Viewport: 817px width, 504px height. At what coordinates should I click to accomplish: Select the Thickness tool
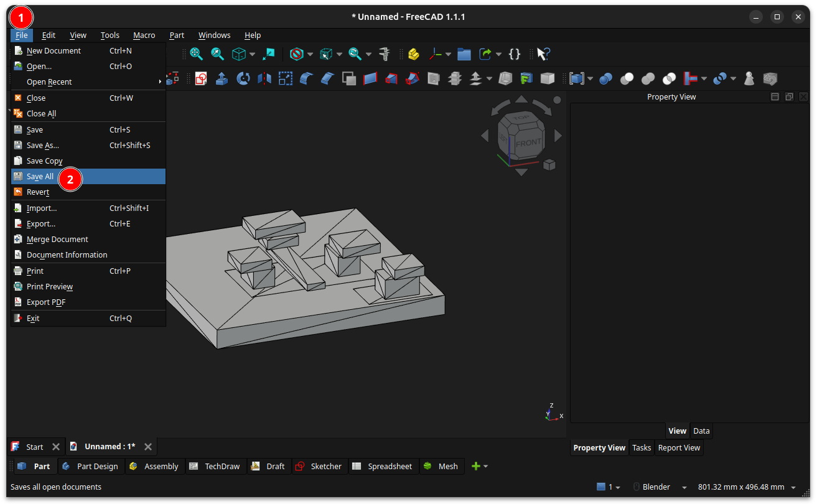pos(505,78)
